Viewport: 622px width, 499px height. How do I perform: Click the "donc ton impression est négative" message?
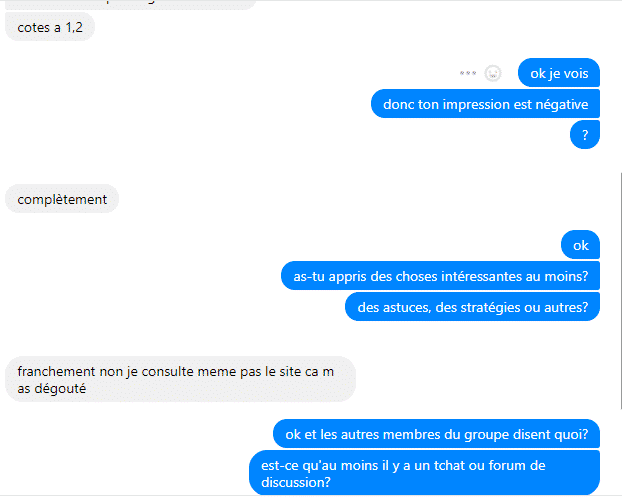click(x=485, y=104)
